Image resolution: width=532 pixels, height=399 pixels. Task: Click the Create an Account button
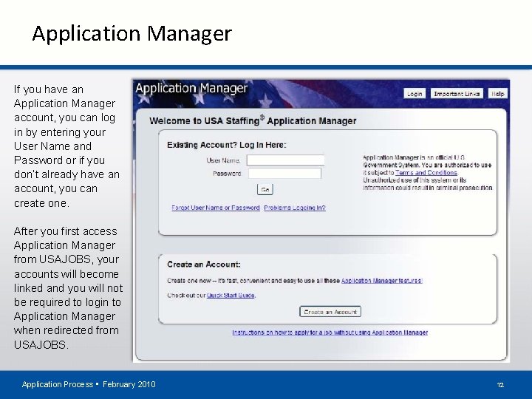[x=330, y=312]
